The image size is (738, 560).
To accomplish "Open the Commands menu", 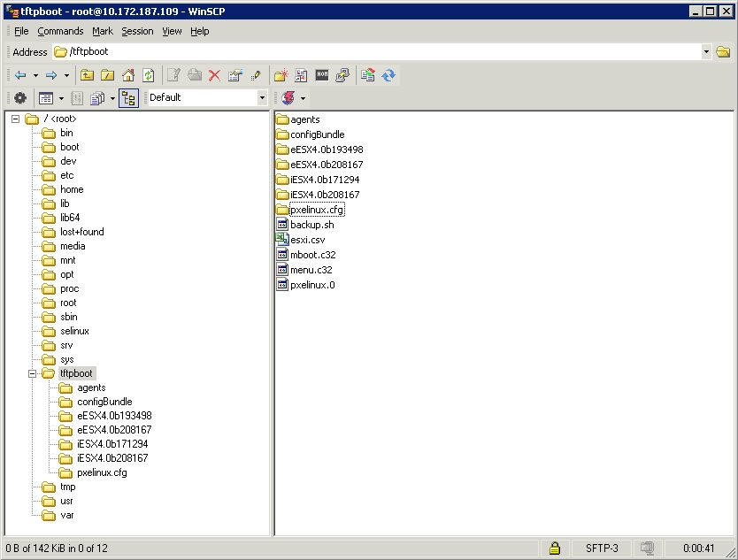I will pyautogui.click(x=60, y=31).
